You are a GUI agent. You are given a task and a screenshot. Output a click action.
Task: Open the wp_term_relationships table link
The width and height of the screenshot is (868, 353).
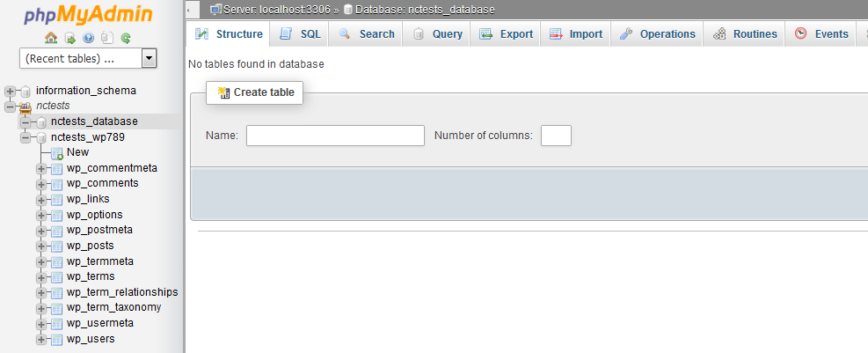(122, 292)
